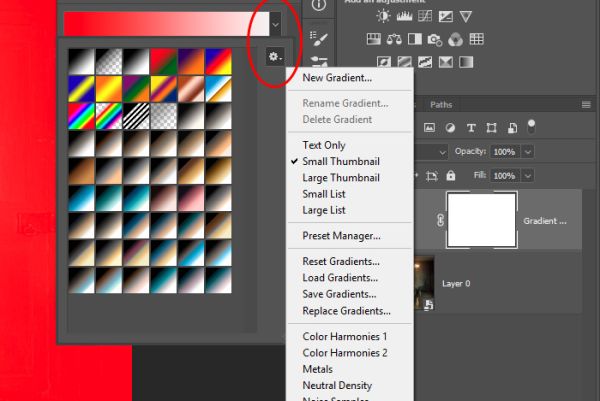The width and height of the screenshot is (600, 401).
Task: Load the Neutral Density gradient set
Action: click(x=337, y=386)
